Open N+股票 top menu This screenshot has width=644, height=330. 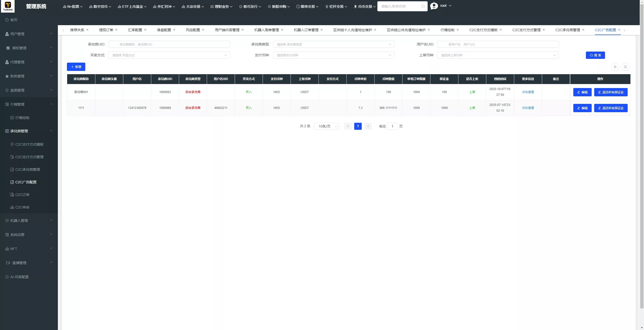pos(73,7)
